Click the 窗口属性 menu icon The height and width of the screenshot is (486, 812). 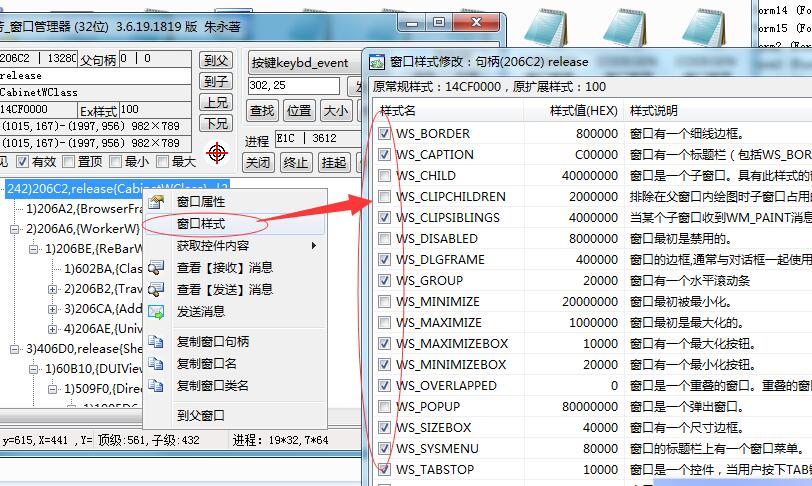click(x=156, y=202)
